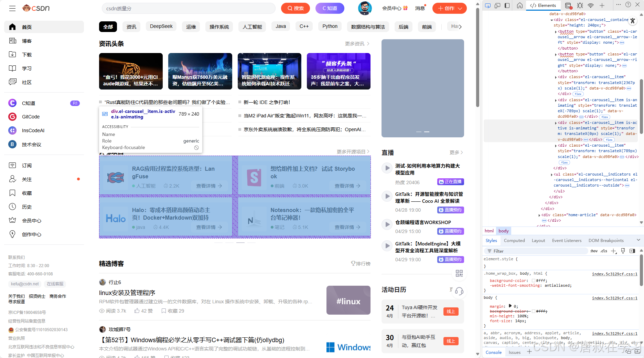Screen dimensions: 644x358
Task: Open the #linux blog thumbnail
Action: tap(348, 300)
